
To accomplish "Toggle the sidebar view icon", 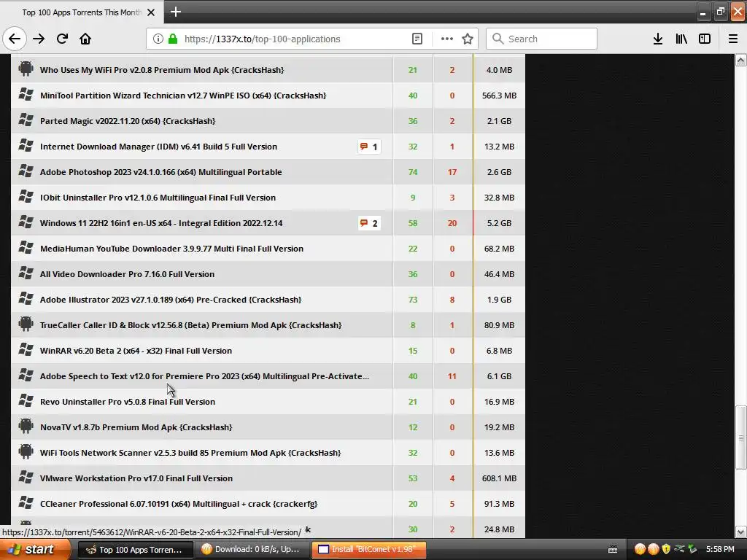I will tap(705, 39).
